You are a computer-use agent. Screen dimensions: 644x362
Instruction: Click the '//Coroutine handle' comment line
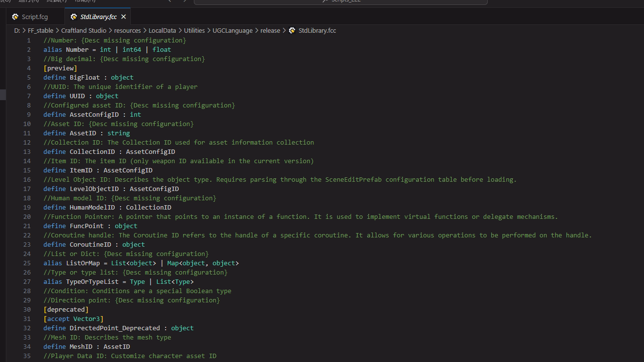tap(317, 235)
